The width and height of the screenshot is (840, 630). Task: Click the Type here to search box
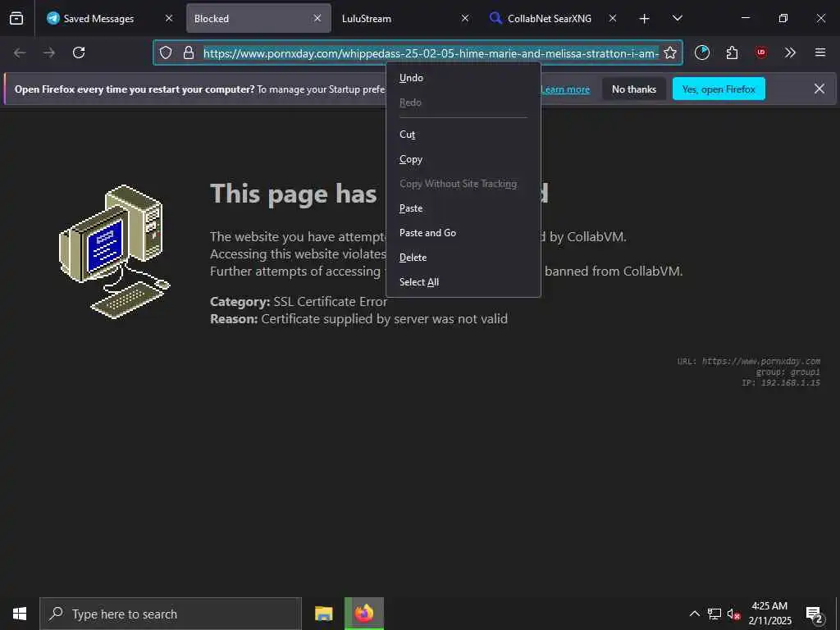[171, 614]
